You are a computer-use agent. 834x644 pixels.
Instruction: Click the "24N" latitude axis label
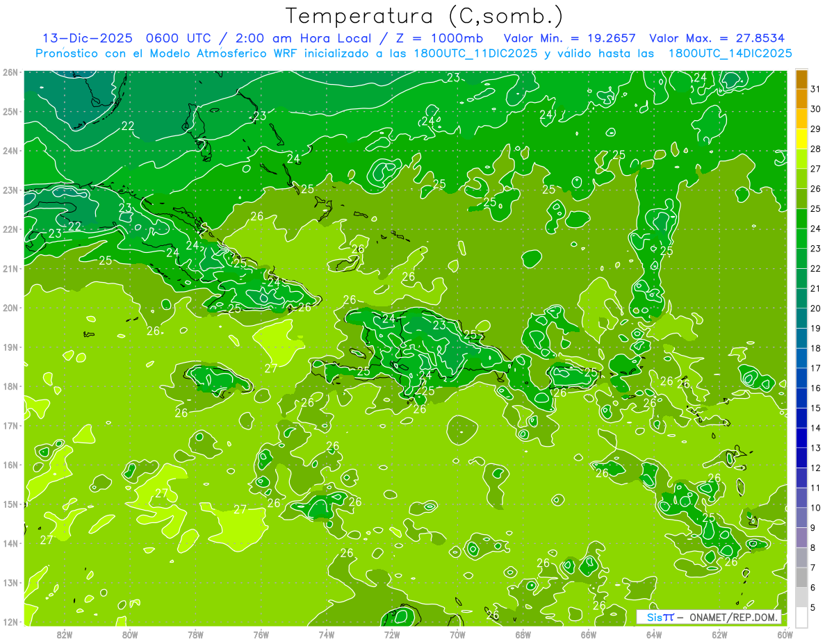tap(10, 151)
